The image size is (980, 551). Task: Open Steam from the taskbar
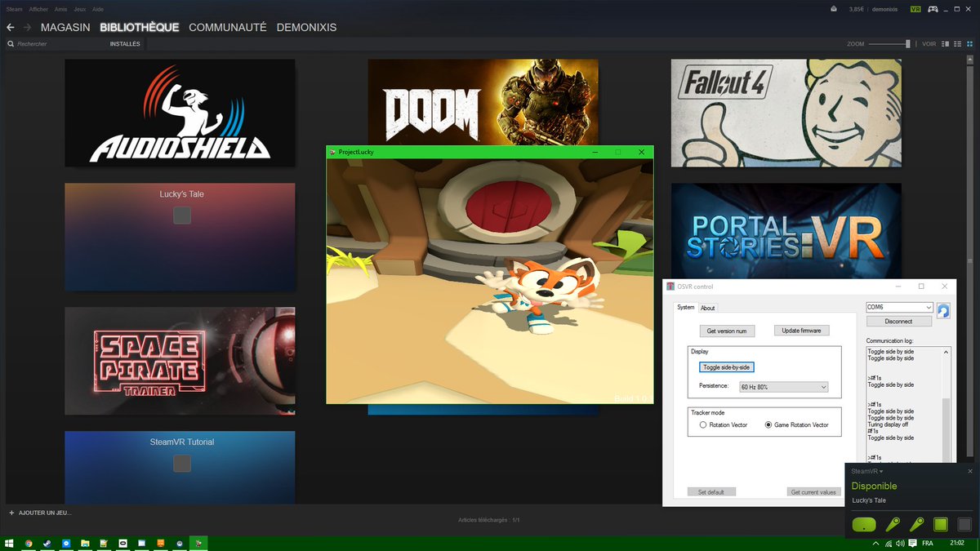[x=48, y=543]
